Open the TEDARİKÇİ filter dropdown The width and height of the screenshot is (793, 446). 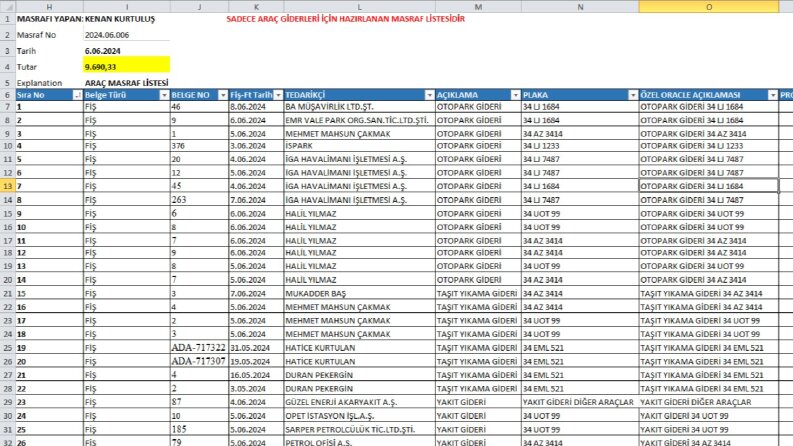click(429, 95)
